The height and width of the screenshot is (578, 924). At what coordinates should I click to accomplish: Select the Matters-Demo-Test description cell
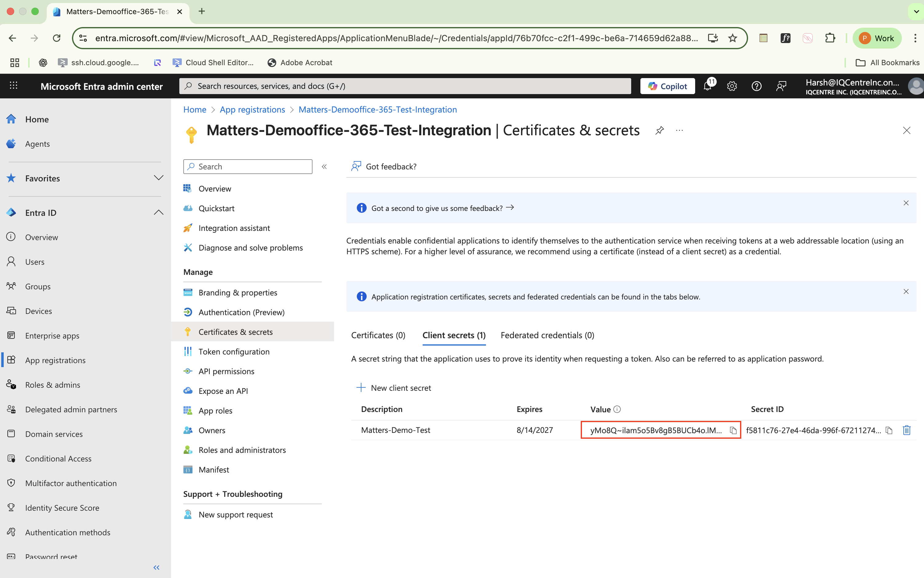[x=396, y=430]
